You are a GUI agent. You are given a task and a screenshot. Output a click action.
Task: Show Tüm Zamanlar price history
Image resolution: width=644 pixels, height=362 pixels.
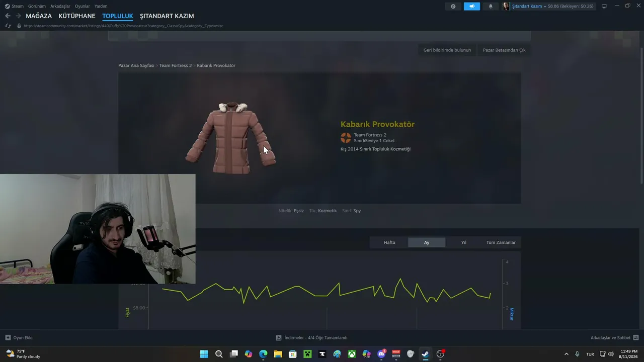pos(501,242)
